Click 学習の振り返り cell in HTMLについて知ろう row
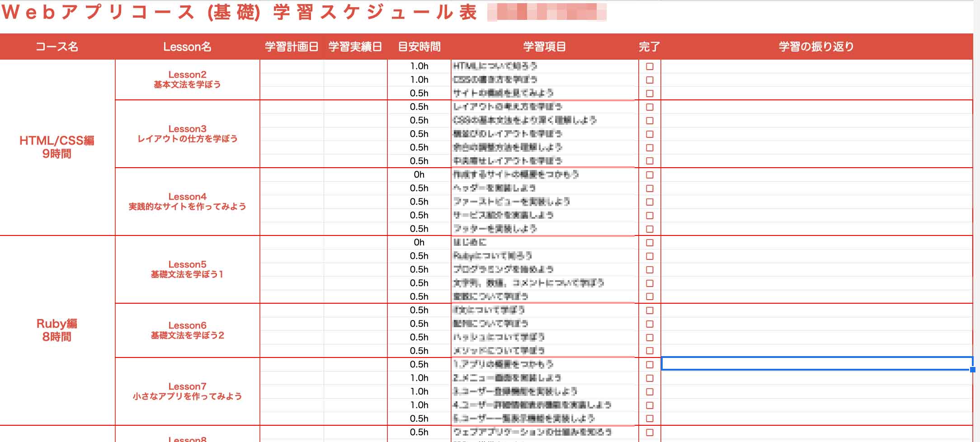Viewport: 980px width, 442px height. tap(817, 66)
